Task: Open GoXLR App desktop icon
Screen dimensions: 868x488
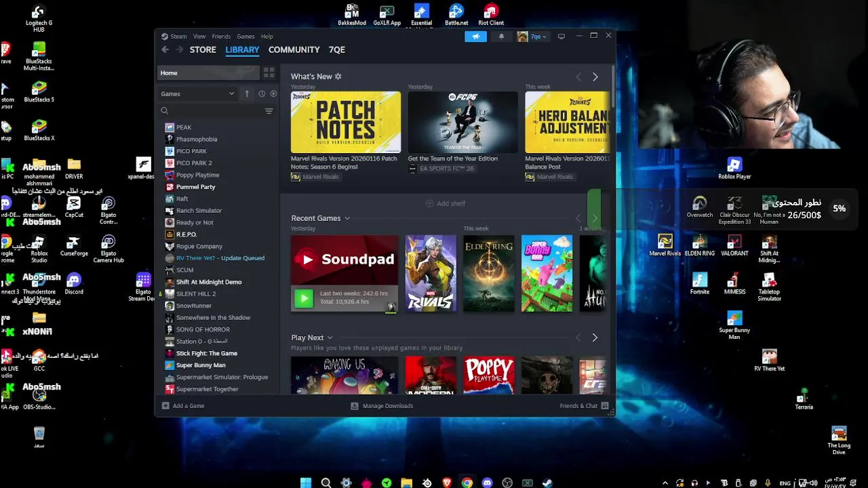Action: (x=387, y=15)
